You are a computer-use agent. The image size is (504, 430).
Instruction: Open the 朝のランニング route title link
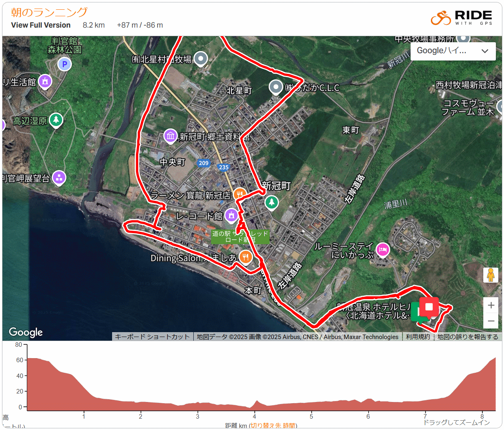pos(49,12)
